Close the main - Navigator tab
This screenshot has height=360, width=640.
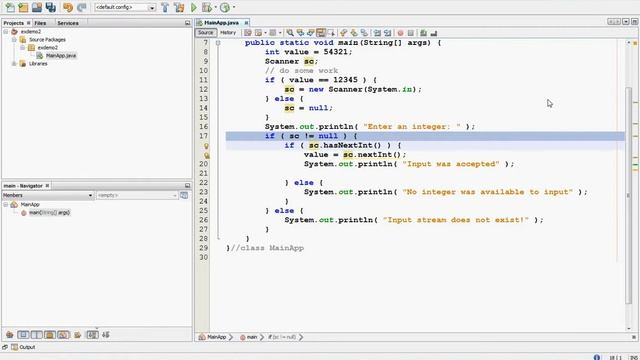click(47, 186)
